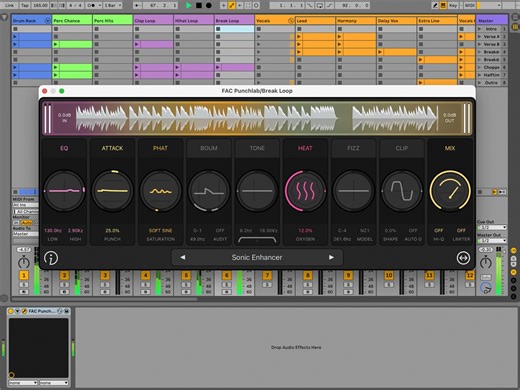Click the loop switch in the transport

click(x=319, y=6)
